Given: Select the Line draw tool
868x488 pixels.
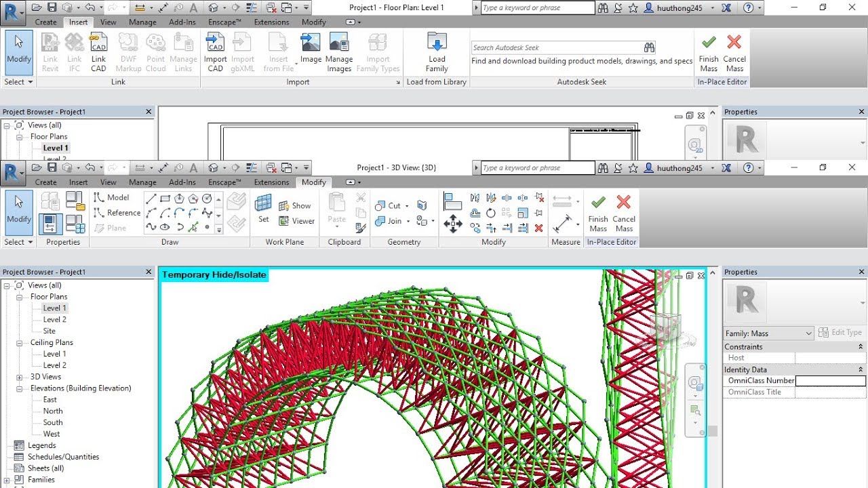Looking at the screenshot, I should (151, 199).
